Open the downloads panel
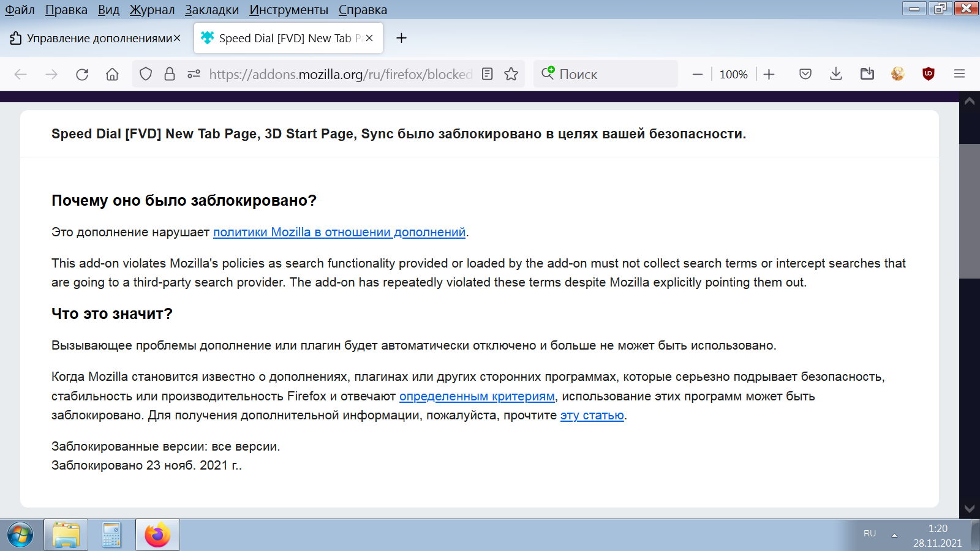 835,74
